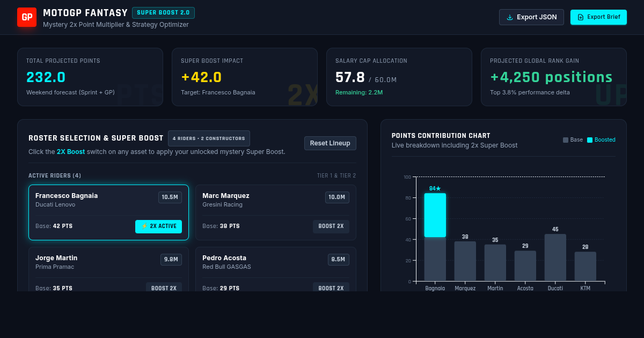
Task: Click Marquez's Base: 38 PTS text
Action: click(x=221, y=226)
